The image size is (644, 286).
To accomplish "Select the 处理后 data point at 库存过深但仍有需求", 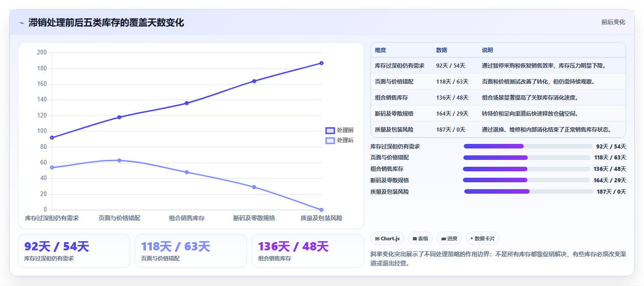I will [x=52, y=168].
